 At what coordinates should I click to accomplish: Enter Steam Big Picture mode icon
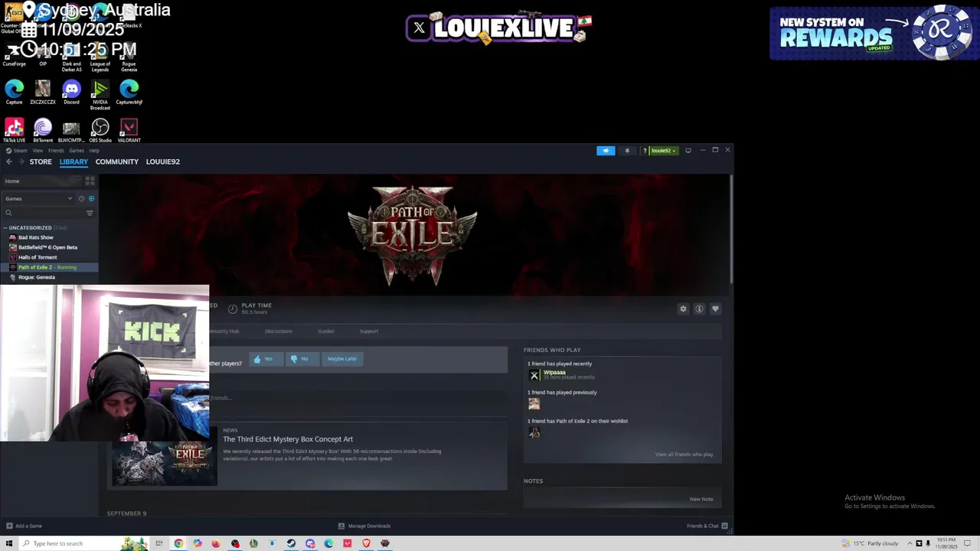tap(688, 151)
